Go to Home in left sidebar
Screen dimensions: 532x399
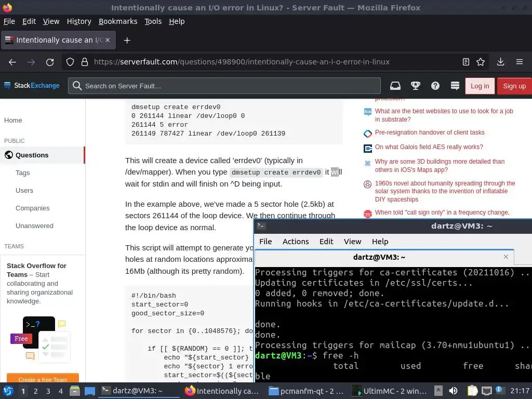coord(13,121)
